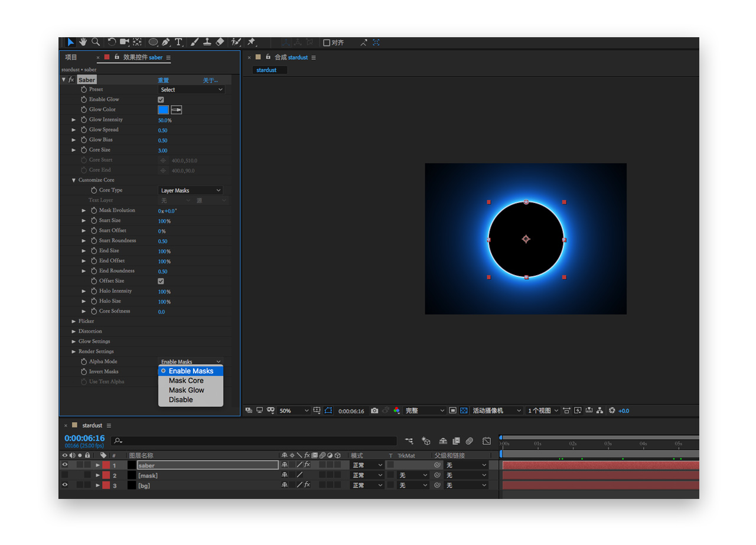Expand the Flicker settings group
The width and height of the screenshot is (756, 545).
[x=74, y=321]
